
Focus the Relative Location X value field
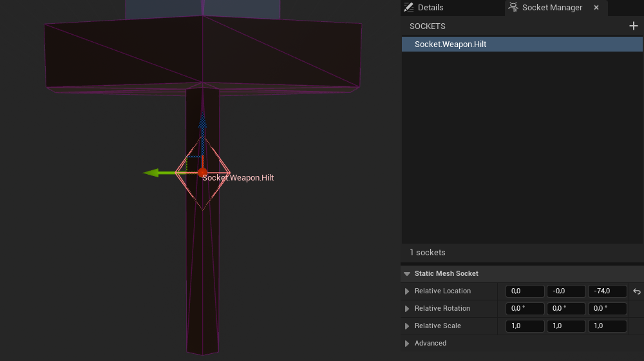point(525,291)
